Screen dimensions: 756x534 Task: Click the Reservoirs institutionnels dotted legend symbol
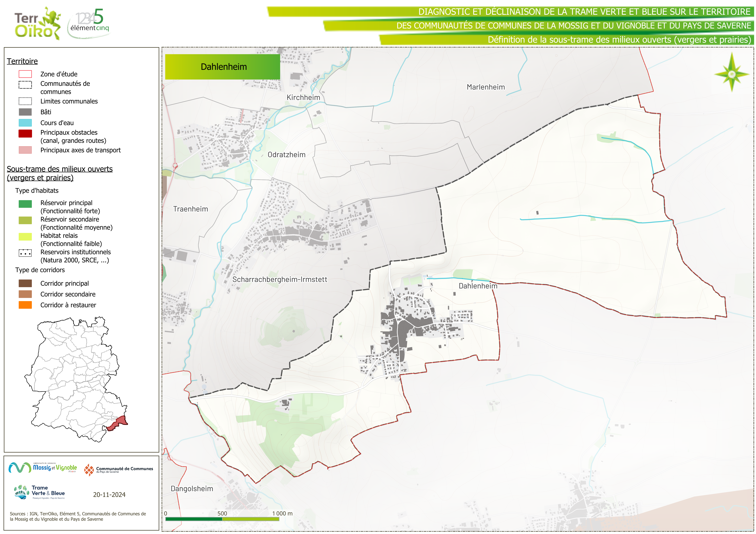pos(25,253)
